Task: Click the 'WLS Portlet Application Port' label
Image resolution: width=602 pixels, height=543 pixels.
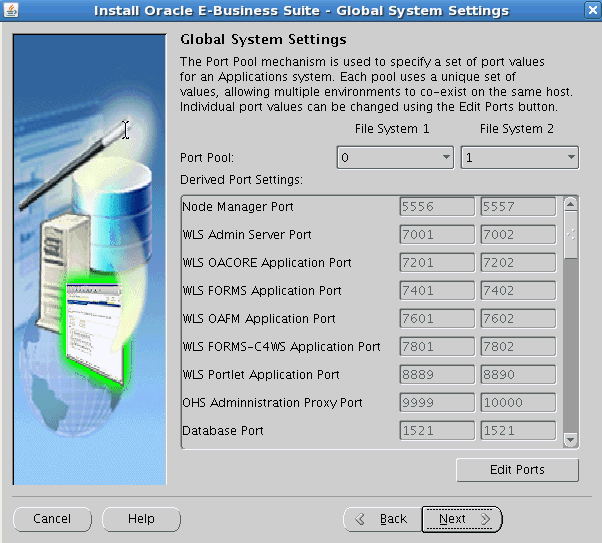Action: (261, 375)
